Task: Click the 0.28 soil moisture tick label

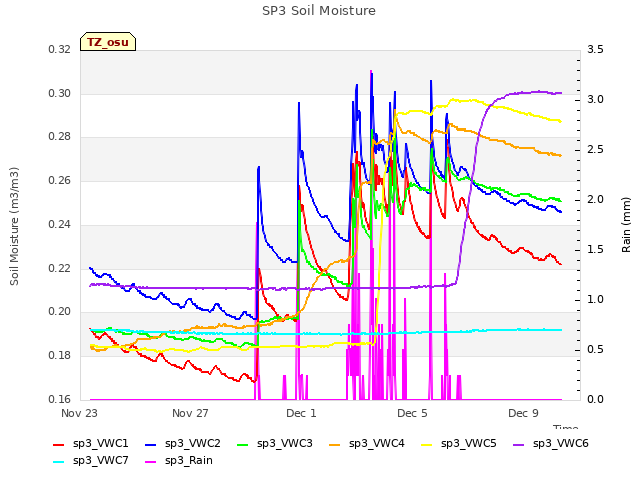Action: pos(60,137)
